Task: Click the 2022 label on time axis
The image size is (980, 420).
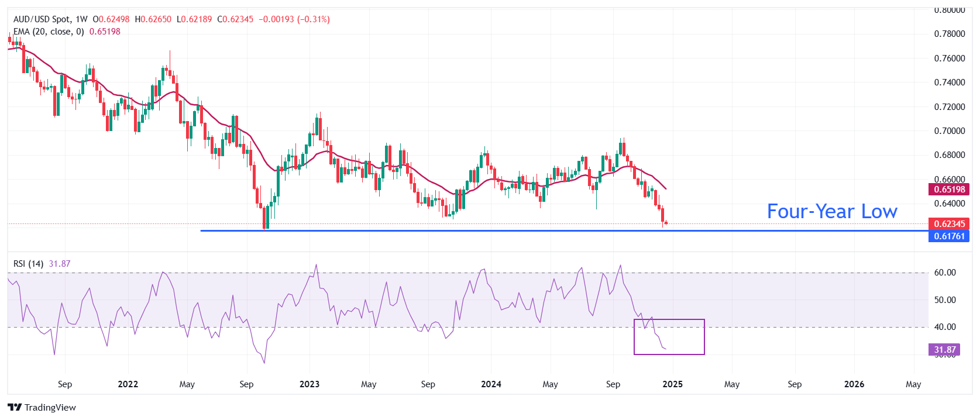Action: [128, 384]
